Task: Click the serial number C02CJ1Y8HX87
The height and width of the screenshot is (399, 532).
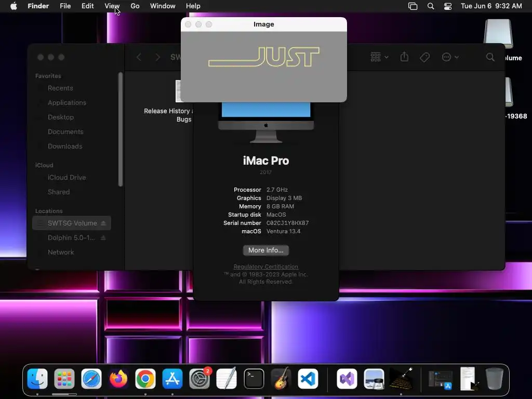Action: (287, 223)
